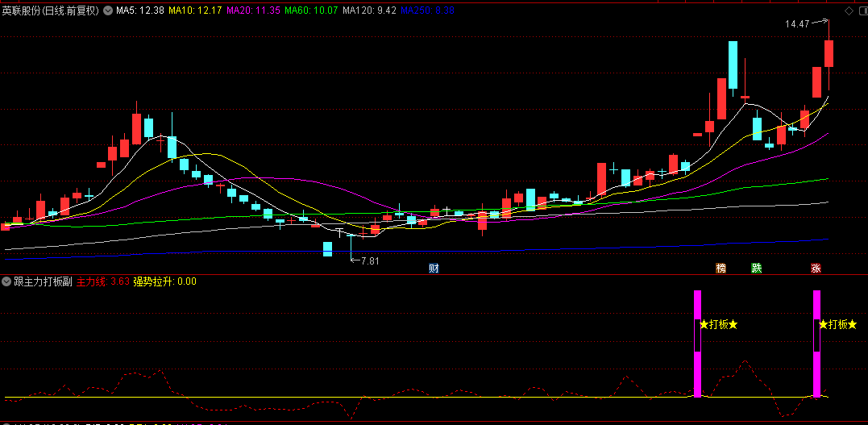Select the 英联股份(日线.前复权) title

[x=51, y=10]
